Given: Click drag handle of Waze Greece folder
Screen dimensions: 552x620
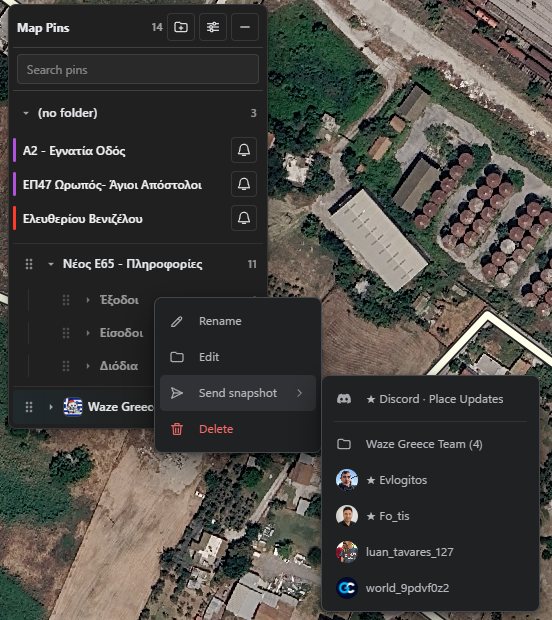Looking at the screenshot, I should [x=29, y=407].
